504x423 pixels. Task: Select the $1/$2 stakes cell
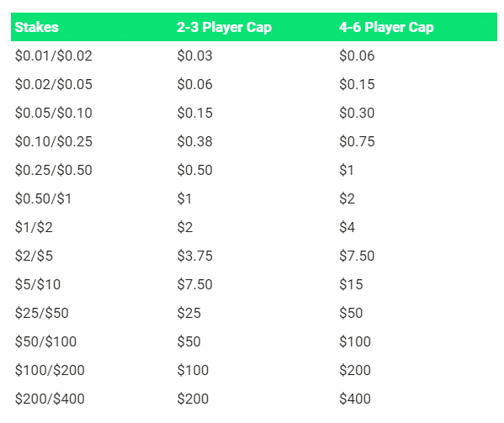(34, 227)
